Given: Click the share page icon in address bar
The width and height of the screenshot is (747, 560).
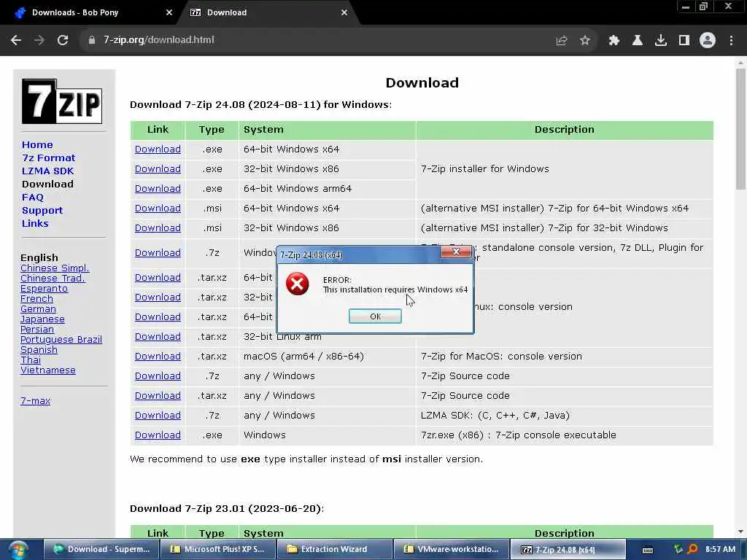Looking at the screenshot, I should (562, 41).
